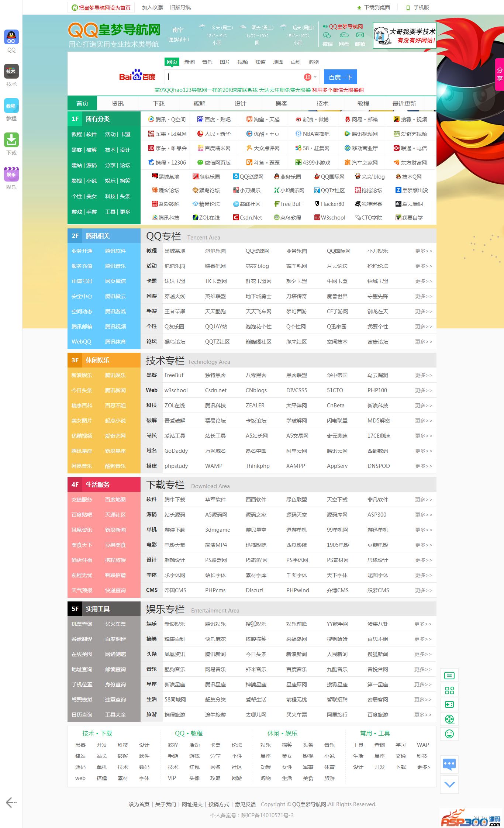504x828 pixels.
Task: Click 更换城市 to change city
Action: [x=178, y=39]
